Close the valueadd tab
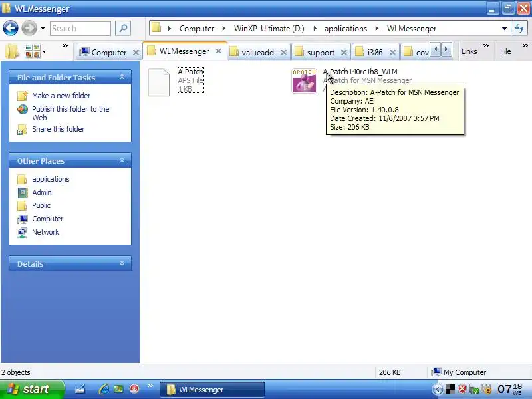The width and height of the screenshot is (532, 399). 284,53
